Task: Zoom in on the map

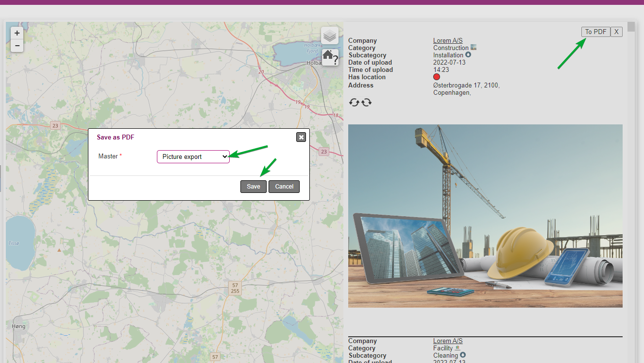Action: click(17, 34)
